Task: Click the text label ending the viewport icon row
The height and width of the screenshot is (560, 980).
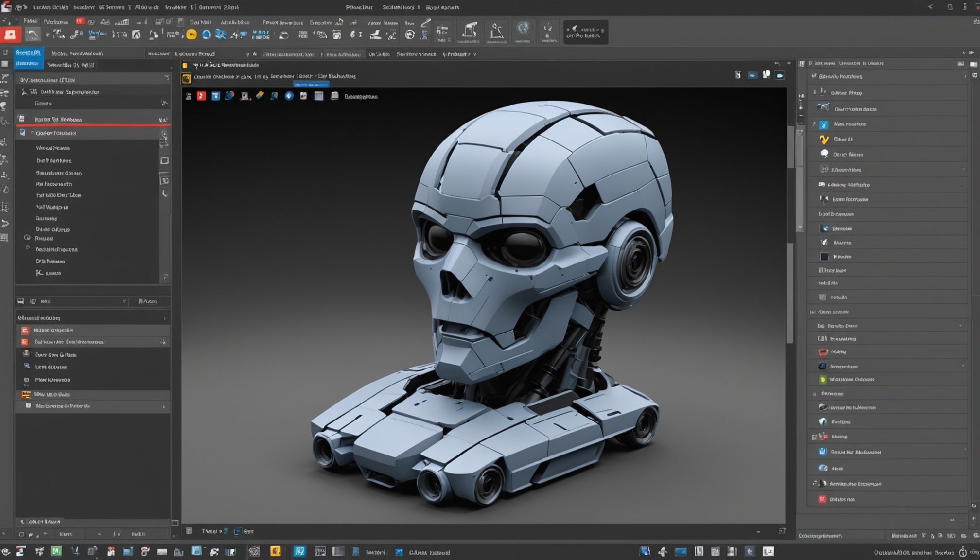Action: (361, 97)
